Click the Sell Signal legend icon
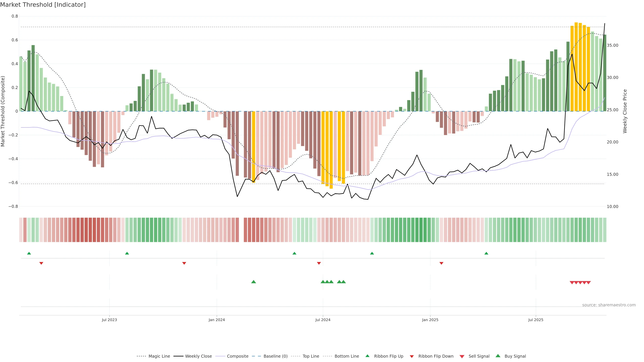The height and width of the screenshot is (362, 644). [462, 356]
